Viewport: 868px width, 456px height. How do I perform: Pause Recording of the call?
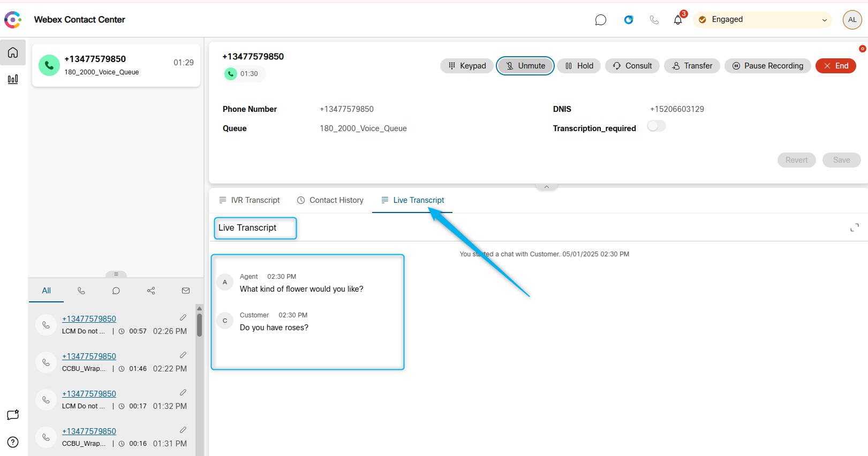click(767, 66)
